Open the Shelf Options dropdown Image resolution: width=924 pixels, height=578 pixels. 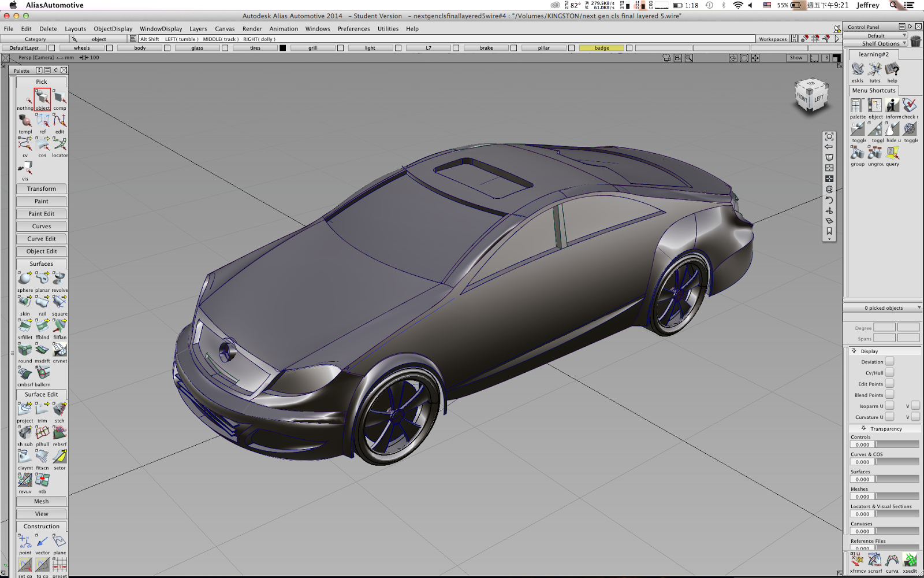(x=881, y=43)
